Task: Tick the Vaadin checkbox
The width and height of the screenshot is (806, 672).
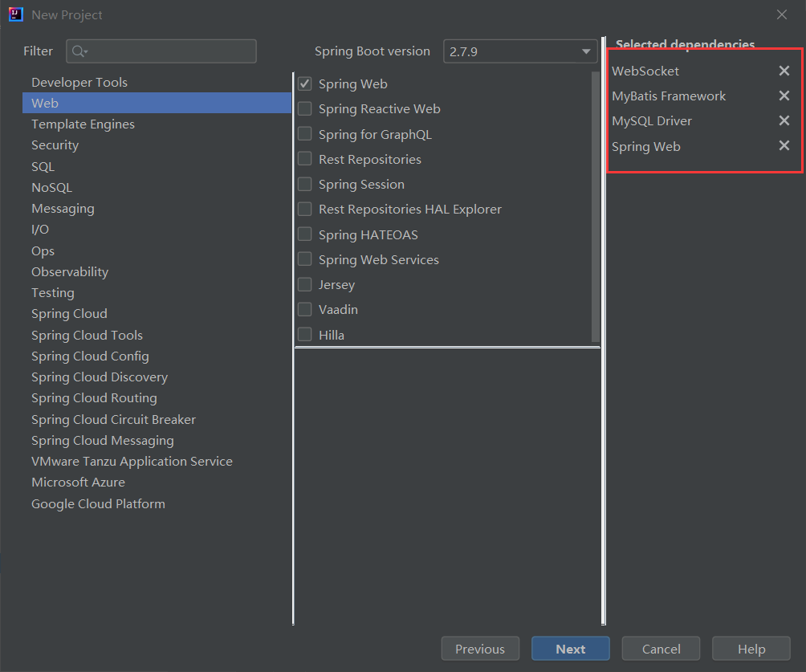Action: [305, 310]
